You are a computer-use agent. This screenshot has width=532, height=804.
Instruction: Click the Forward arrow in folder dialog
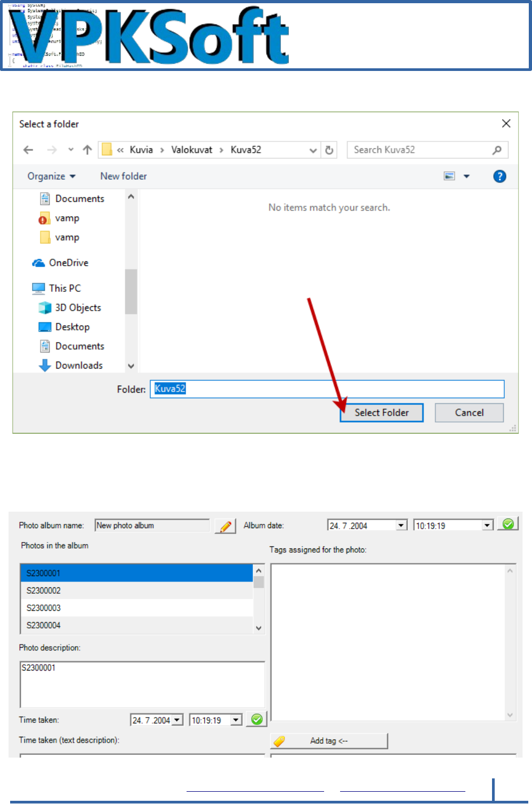pyautogui.click(x=52, y=150)
